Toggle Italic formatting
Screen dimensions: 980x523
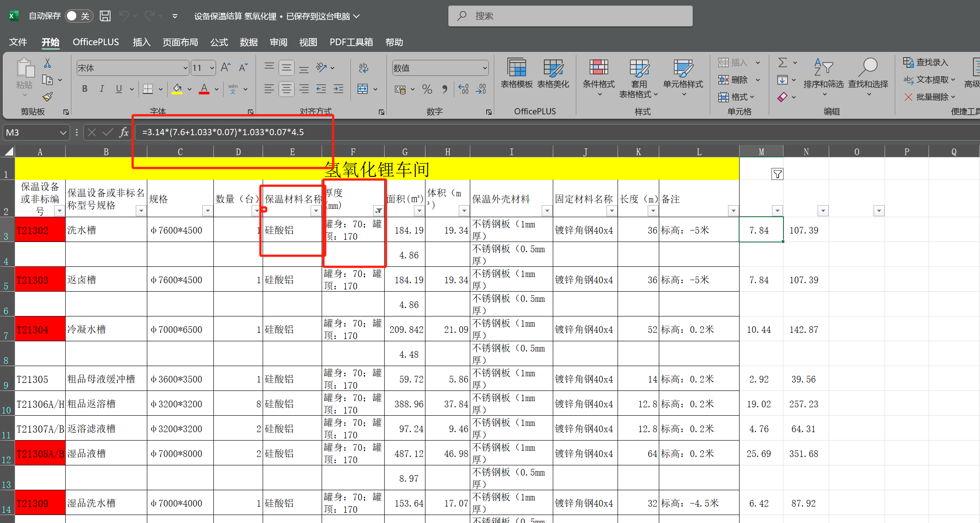click(x=102, y=89)
